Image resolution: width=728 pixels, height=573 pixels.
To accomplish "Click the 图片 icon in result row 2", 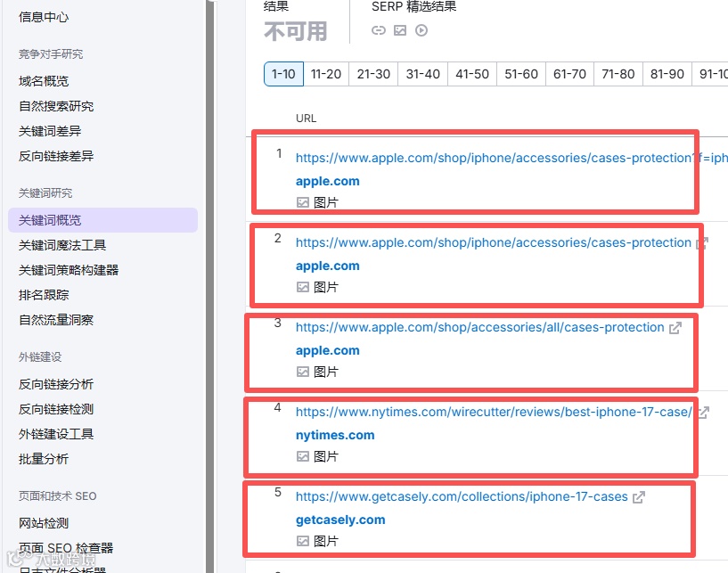I will [303, 287].
